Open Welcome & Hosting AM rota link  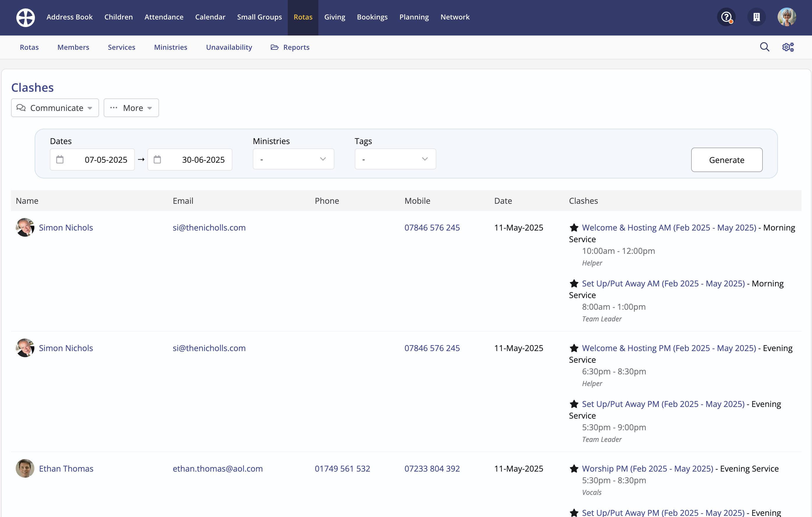pyautogui.click(x=669, y=227)
